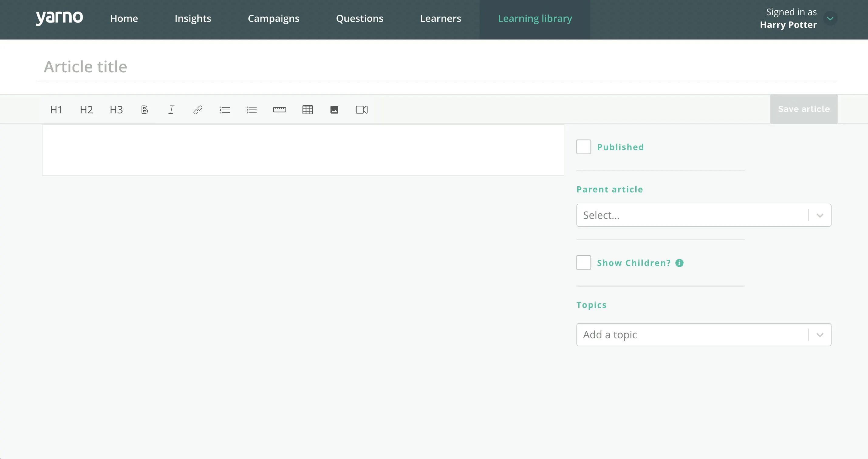The image size is (868, 459).
Task: Open the Insights section
Action: (x=193, y=18)
